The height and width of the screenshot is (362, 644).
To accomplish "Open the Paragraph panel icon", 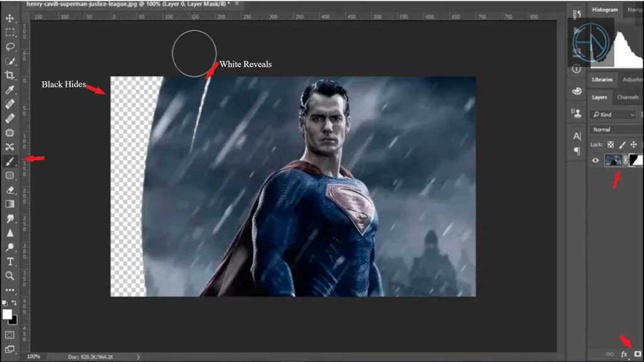I will pyautogui.click(x=577, y=151).
